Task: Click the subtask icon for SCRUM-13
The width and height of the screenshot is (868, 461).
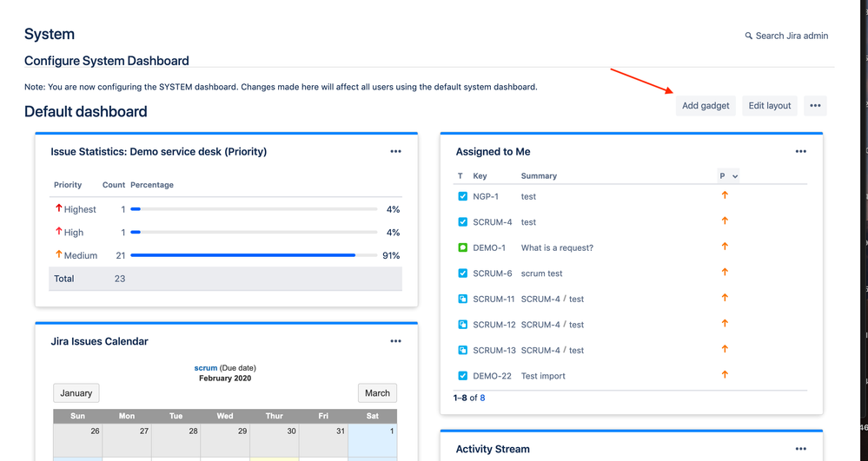Action: coord(463,351)
